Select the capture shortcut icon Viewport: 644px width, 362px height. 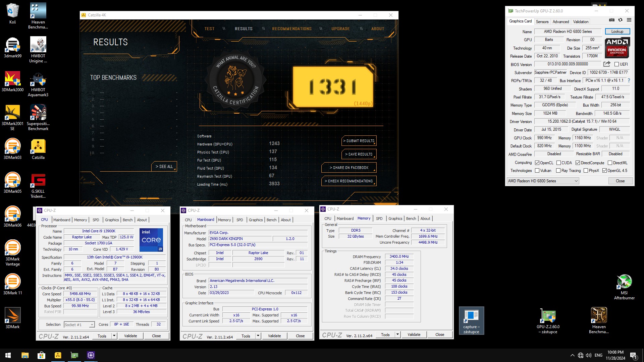(471, 320)
